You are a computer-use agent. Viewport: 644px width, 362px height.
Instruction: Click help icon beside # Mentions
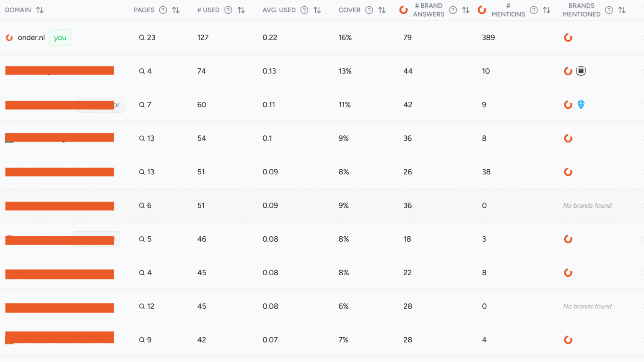tap(533, 10)
